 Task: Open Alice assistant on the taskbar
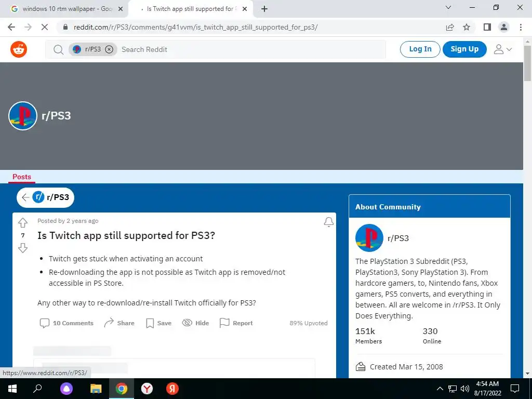point(66,389)
